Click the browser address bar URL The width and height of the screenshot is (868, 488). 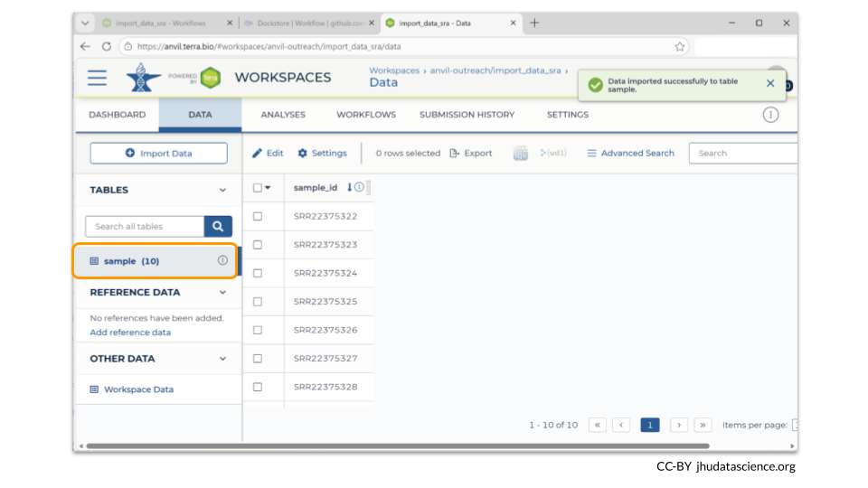[x=269, y=46]
